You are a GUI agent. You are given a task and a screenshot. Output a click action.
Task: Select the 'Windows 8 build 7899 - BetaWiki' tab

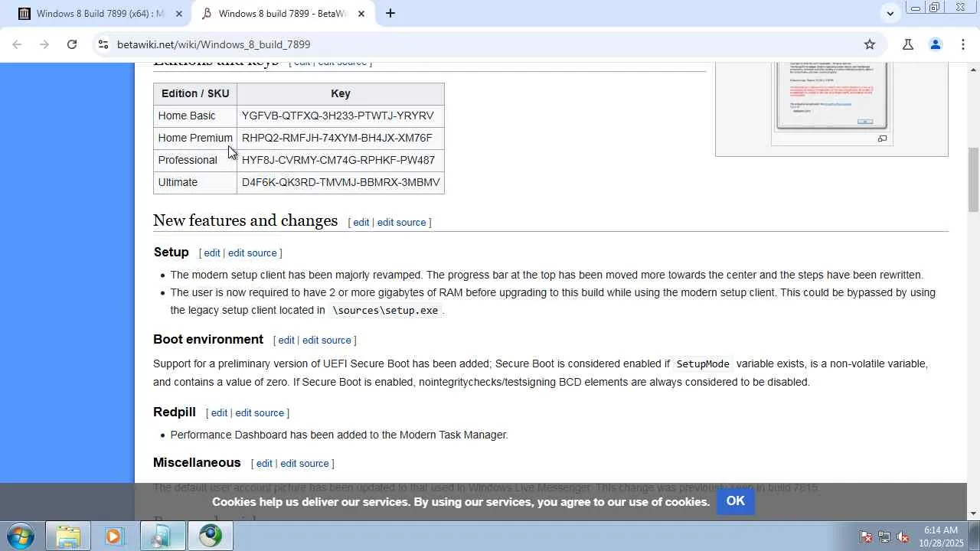tap(282, 13)
